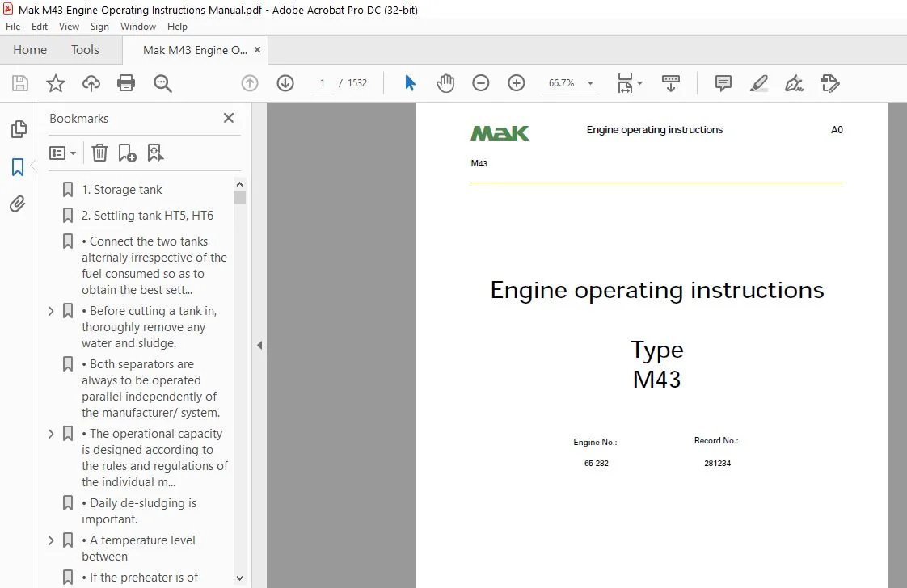Viewport: 907px width, 588px height.
Task: Collapse the navigation pane with arrow
Action: 259,345
